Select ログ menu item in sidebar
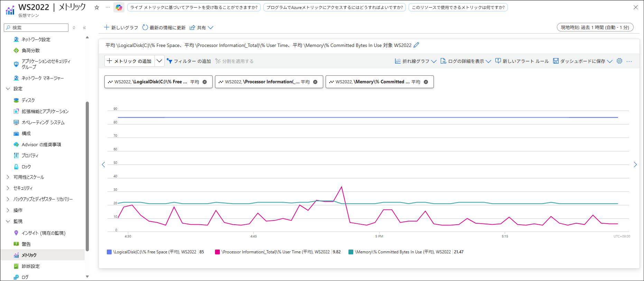This screenshot has width=644, height=281. (25, 277)
